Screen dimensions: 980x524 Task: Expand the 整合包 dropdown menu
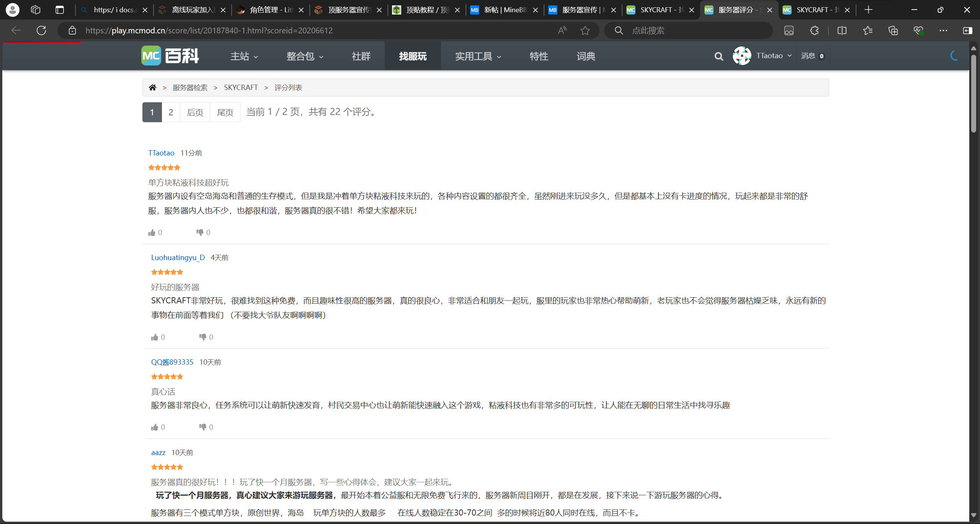coord(305,56)
